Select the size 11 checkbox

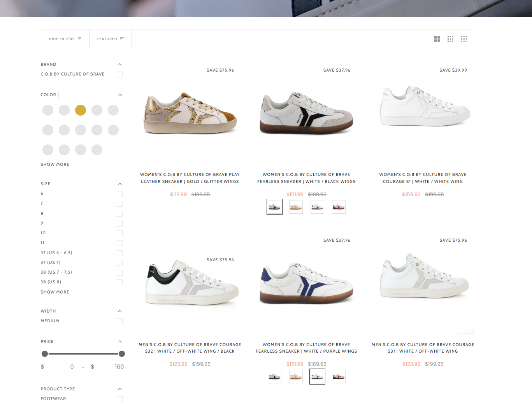[120, 243]
